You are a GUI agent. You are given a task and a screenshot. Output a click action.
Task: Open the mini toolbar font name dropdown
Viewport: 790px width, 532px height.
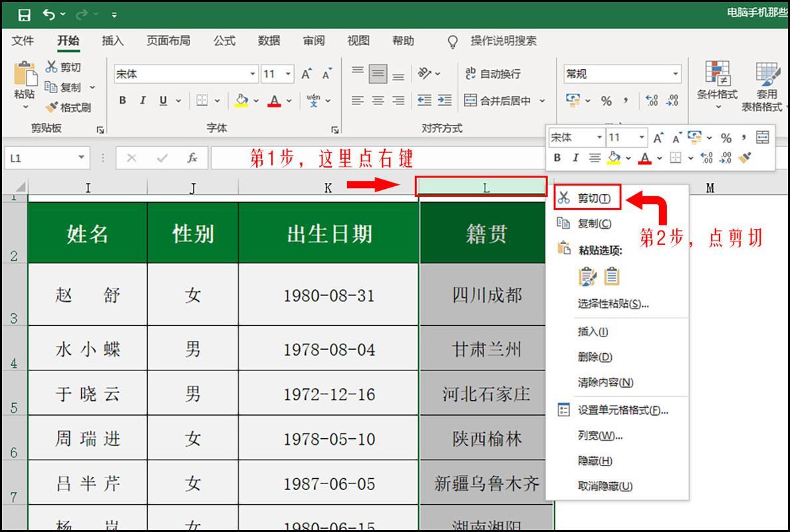[x=600, y=137]
